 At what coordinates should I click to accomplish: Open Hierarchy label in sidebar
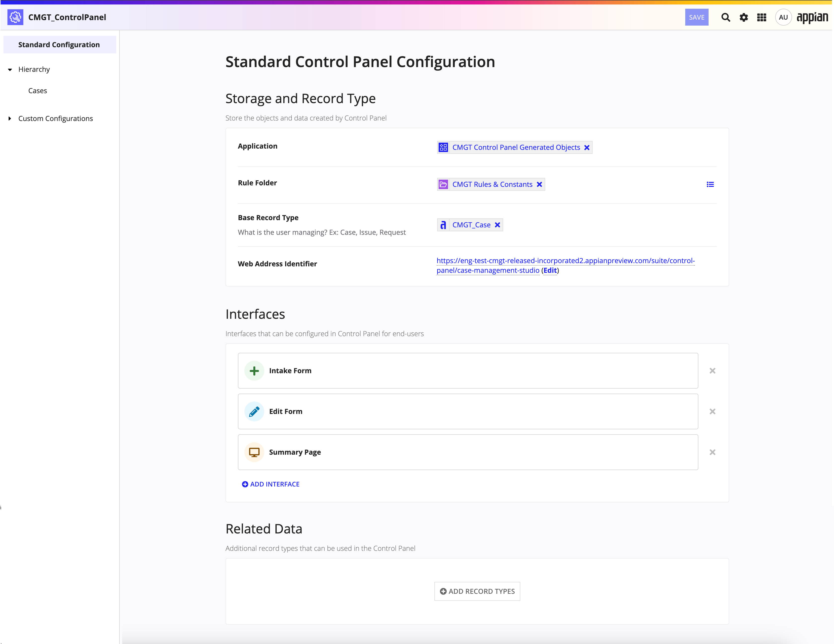pyautogui.click(x=34, y=69)
